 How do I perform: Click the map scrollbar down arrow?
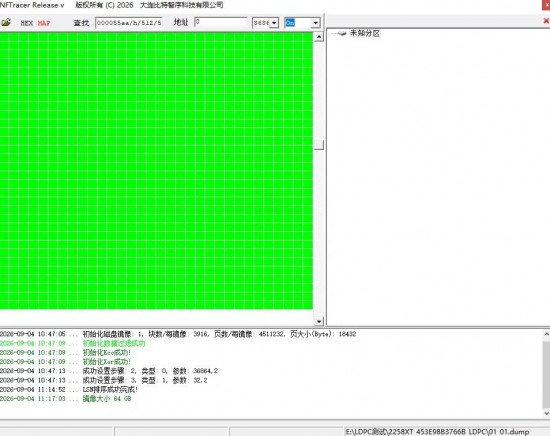[318, 321]
